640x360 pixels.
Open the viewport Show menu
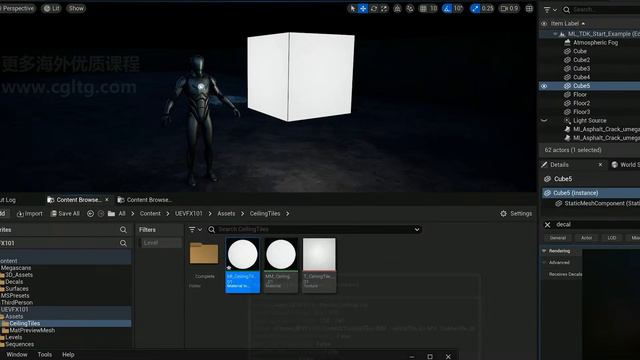pyautogui.click(x=76, y=9)
